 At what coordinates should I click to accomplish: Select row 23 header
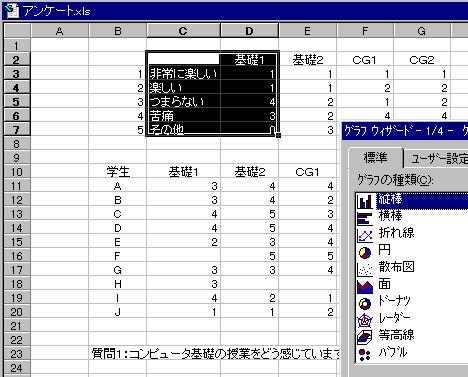point(17,354)
